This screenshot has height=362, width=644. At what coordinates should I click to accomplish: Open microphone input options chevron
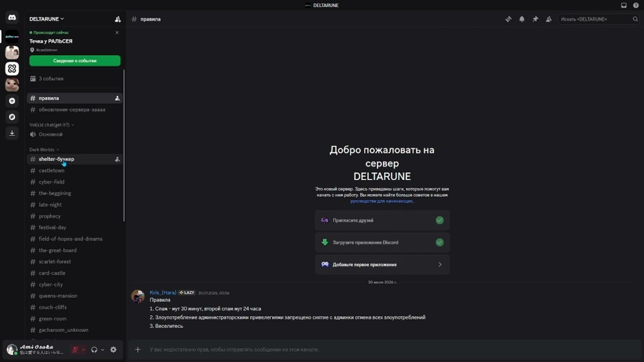(x=84, y=349)
